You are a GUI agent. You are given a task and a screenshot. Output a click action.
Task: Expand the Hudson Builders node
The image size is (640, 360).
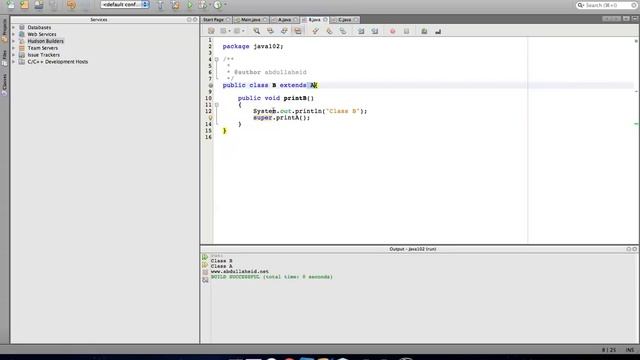13,41
